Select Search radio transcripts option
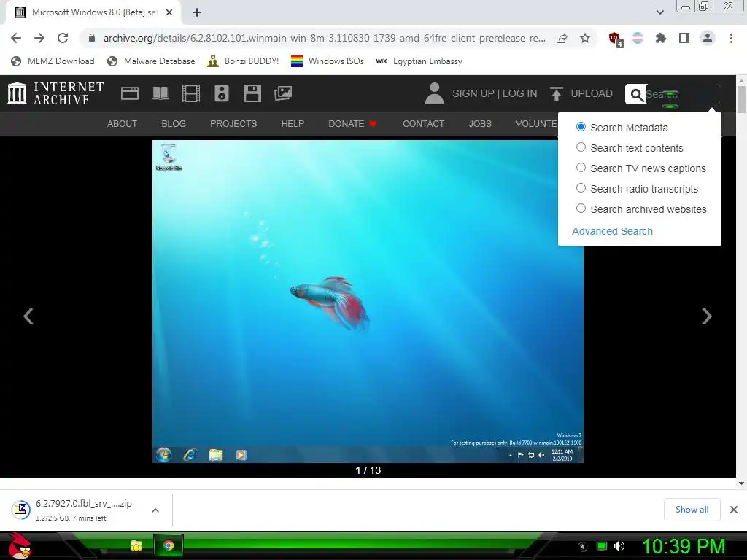The height and width of the screenshot is (560, 747). (581, 188)
